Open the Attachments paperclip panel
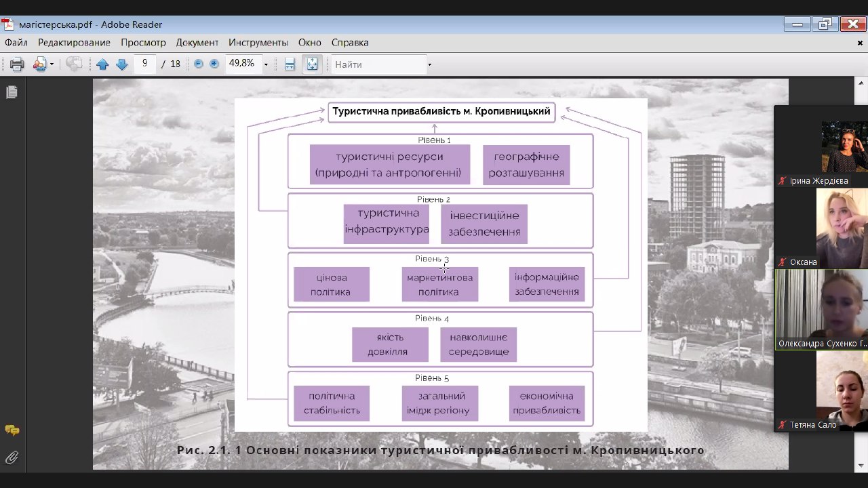 pos(12,457)
